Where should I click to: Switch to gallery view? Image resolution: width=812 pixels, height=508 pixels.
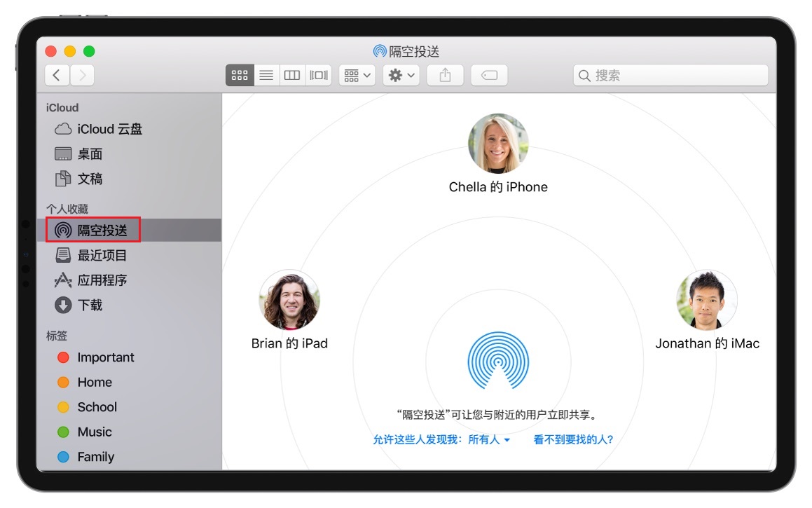pyautogui.click(x=319, y=76)
